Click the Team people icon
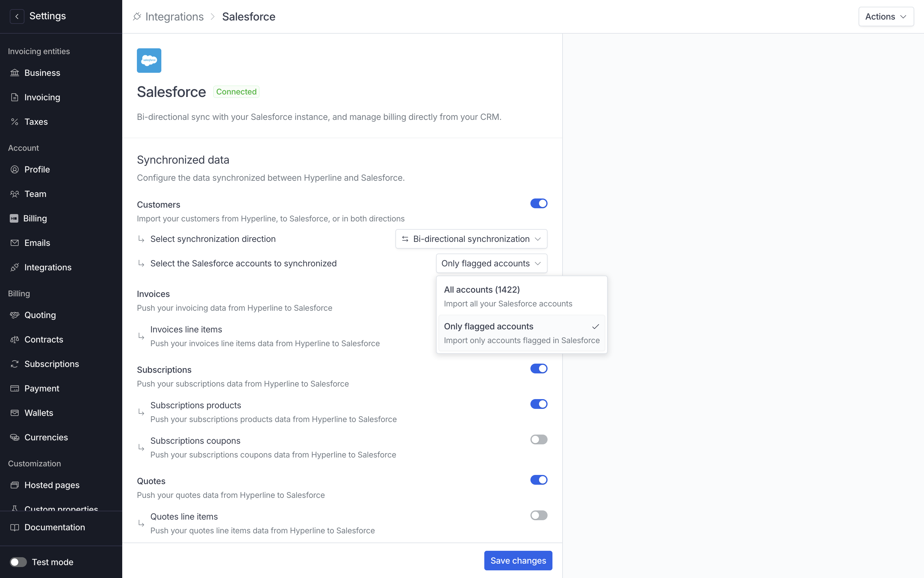 pos(14,194)
